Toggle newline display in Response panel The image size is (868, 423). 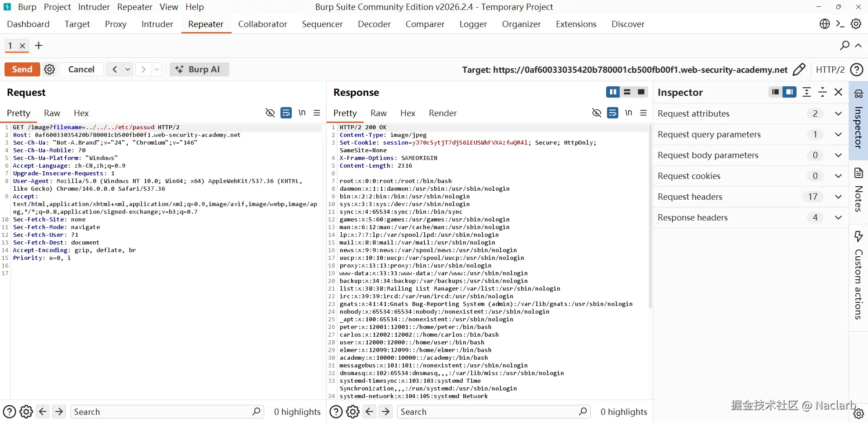click(x=628, y=113)
